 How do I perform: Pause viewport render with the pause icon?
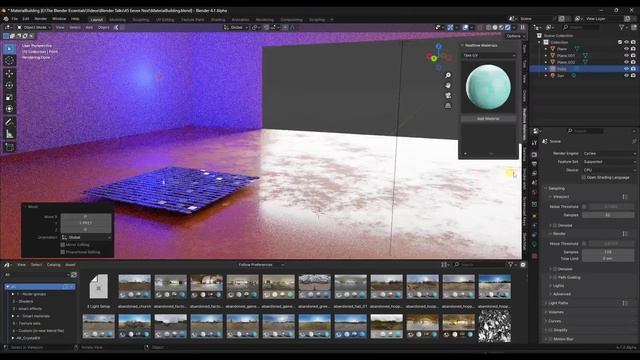522,27
